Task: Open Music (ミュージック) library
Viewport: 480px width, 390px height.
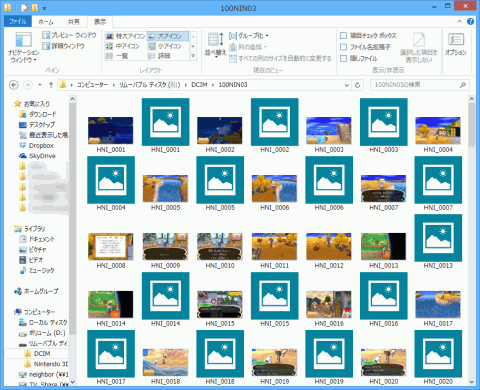Action: coord(37,270)
